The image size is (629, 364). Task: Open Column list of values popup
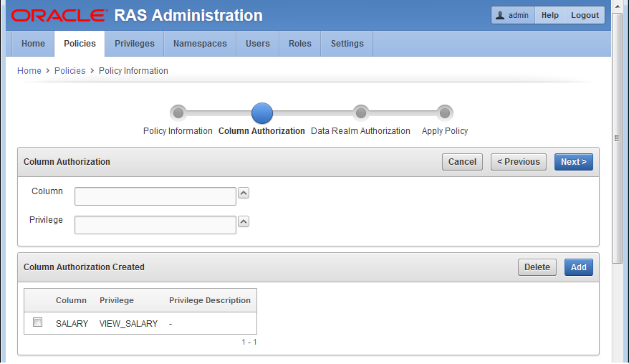[244, 193]
